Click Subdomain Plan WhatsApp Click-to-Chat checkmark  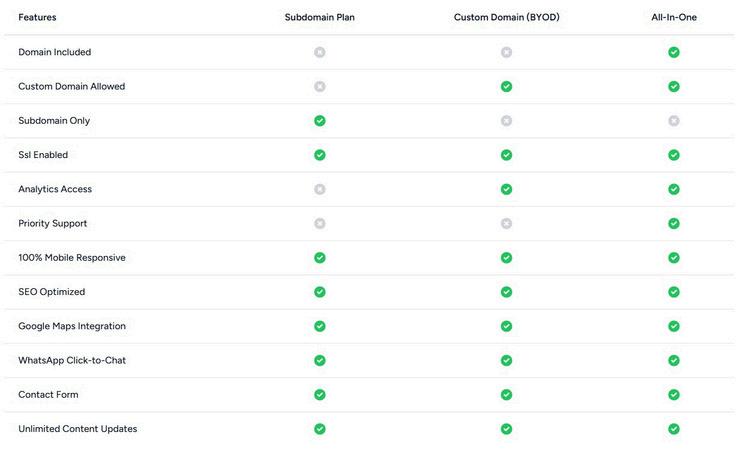320,360
